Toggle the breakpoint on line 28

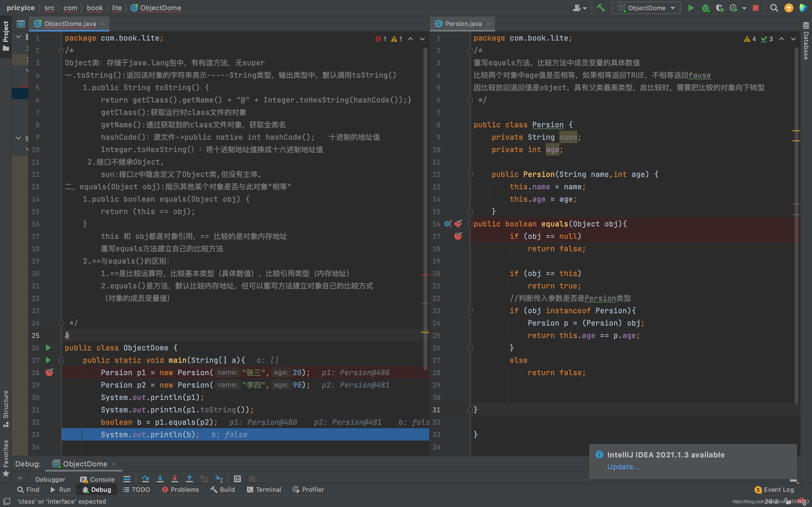point(49,372)
